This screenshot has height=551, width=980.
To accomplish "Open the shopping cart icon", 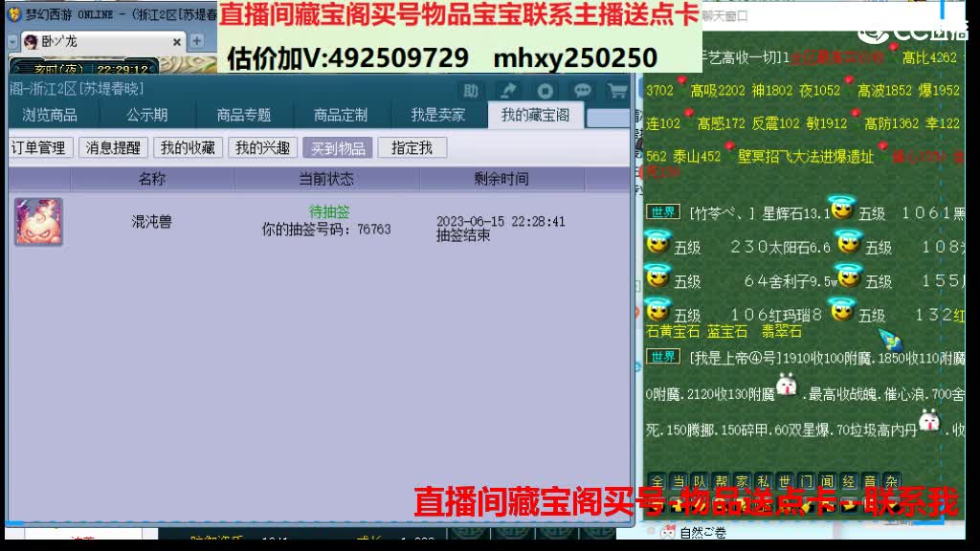I will point(618,91).
